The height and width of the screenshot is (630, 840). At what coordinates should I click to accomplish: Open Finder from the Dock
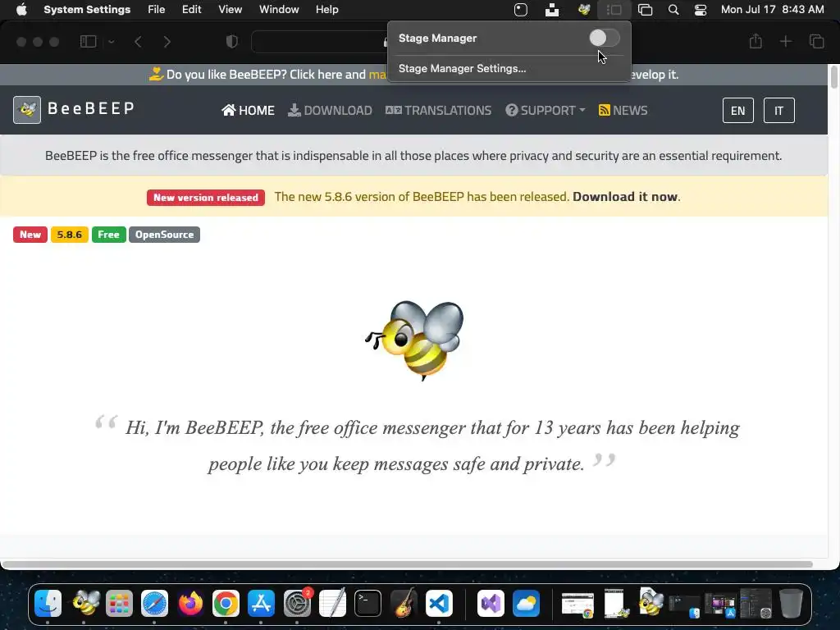coord(48,603)
